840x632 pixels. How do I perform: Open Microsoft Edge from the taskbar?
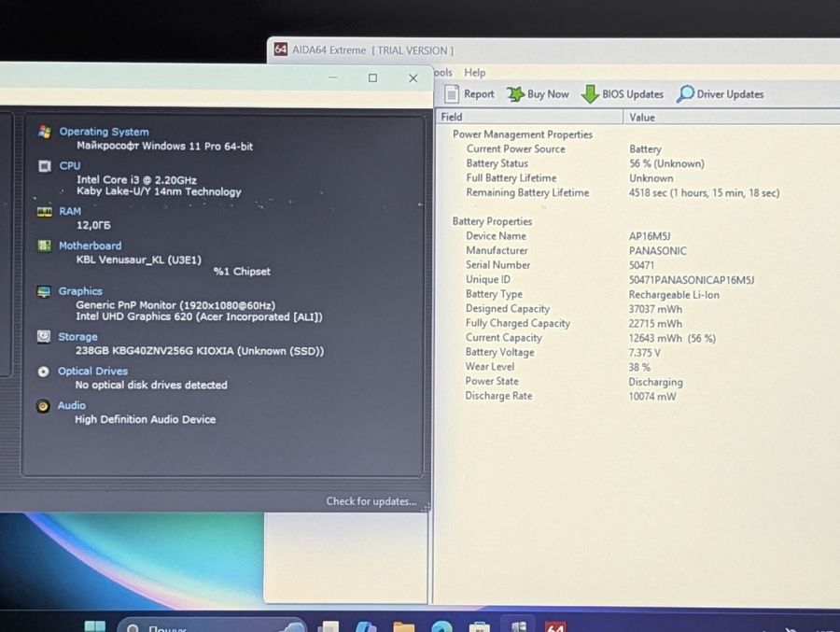pos(442,626)
